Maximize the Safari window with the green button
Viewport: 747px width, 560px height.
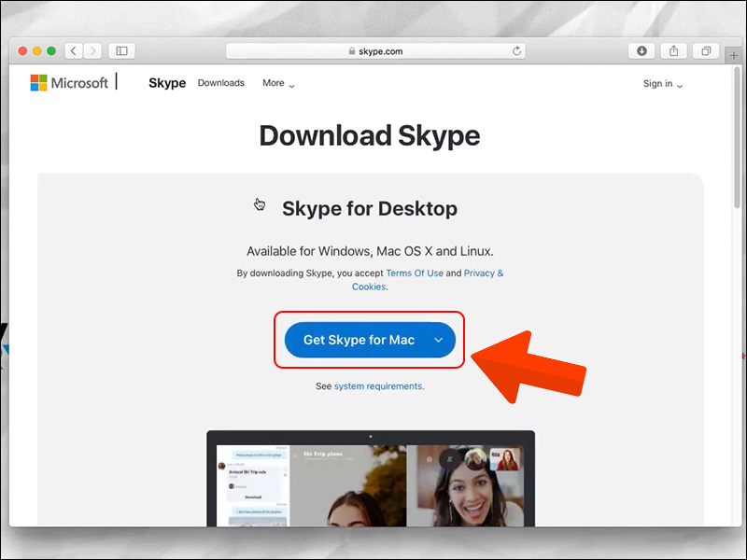pos(51,51)
